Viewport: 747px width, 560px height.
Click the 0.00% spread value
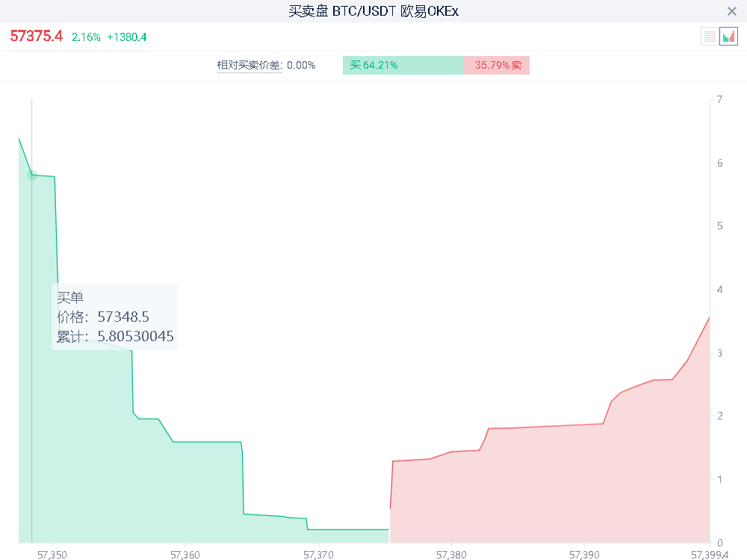[x=301, y=65]
